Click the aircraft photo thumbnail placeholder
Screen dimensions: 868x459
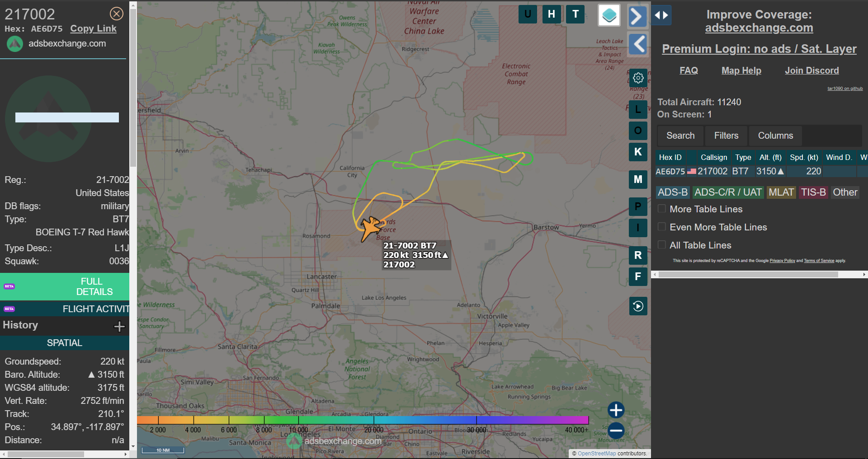pyautogui.click(x=48, y=118)
